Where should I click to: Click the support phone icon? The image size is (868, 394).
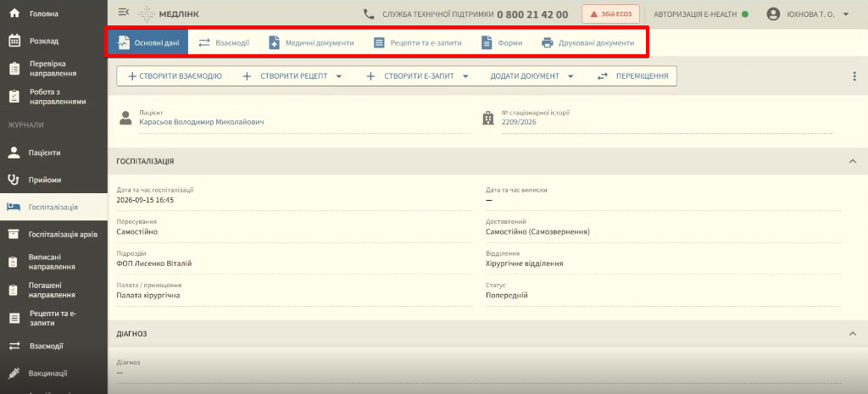click(368, 14)
